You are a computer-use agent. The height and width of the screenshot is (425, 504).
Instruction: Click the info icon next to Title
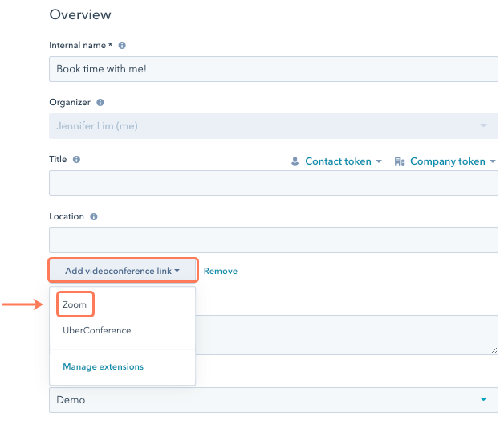tap(76, 160)
